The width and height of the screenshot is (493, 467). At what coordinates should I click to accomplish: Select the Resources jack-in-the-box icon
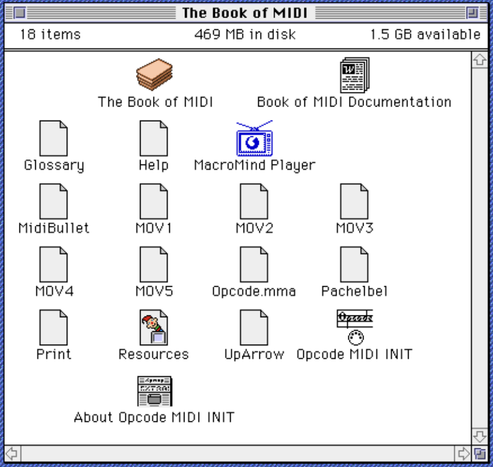(154, 327)
